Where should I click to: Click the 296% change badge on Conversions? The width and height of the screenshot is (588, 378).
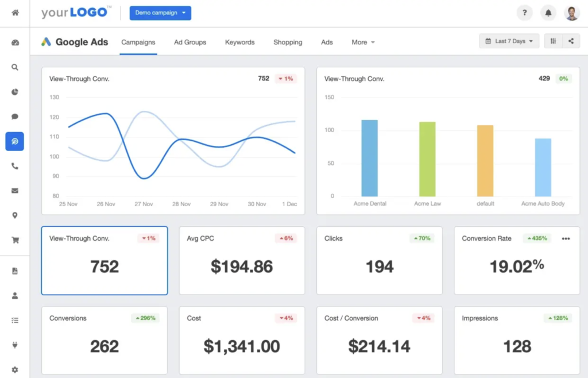pos(145,318)
